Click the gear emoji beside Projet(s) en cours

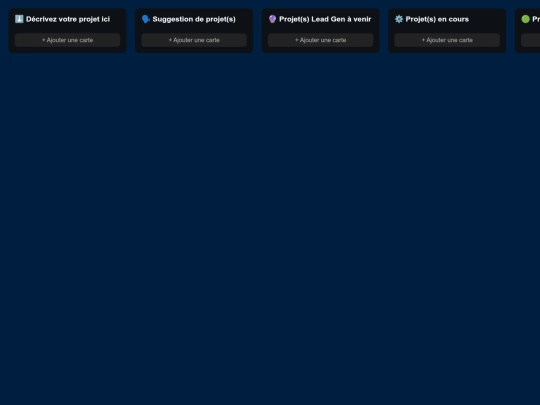[x=399, y=19]
